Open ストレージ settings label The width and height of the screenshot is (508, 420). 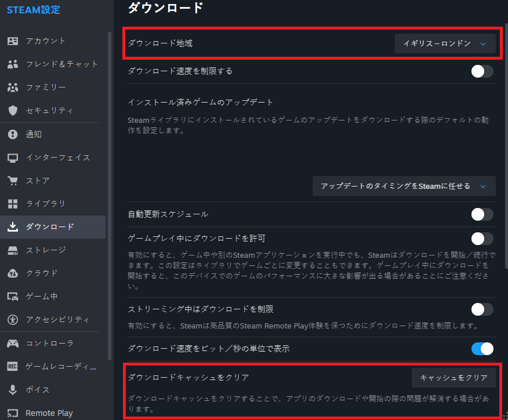click(46, 250)
